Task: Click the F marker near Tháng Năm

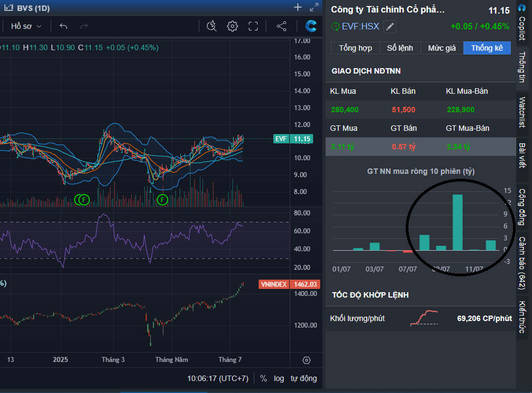Action: 162,199
